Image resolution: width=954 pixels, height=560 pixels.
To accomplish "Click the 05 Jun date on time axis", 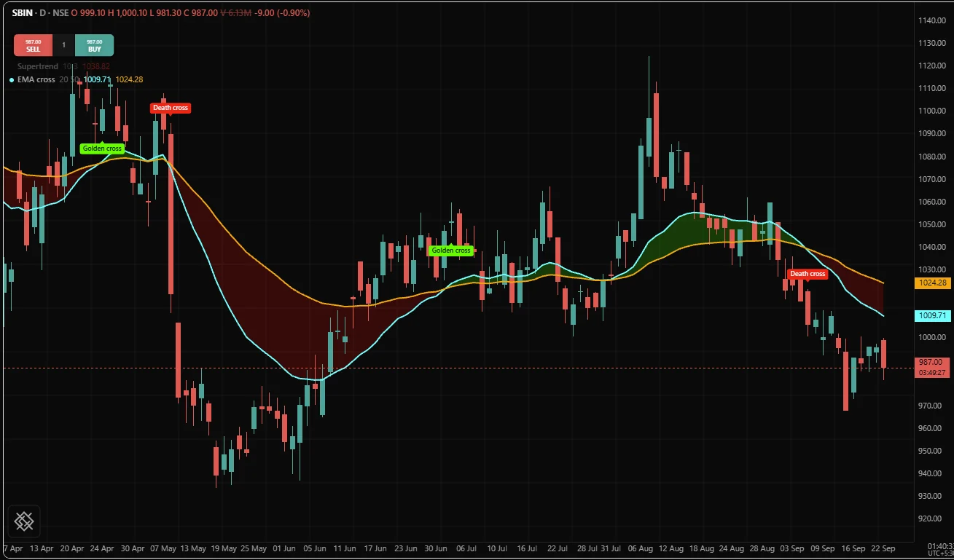I will tap(316, 548).
